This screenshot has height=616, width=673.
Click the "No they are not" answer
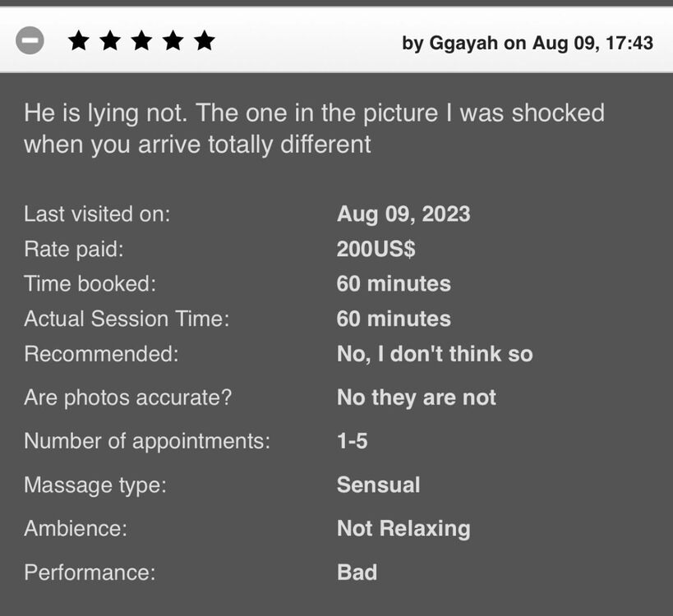(416, 398)
